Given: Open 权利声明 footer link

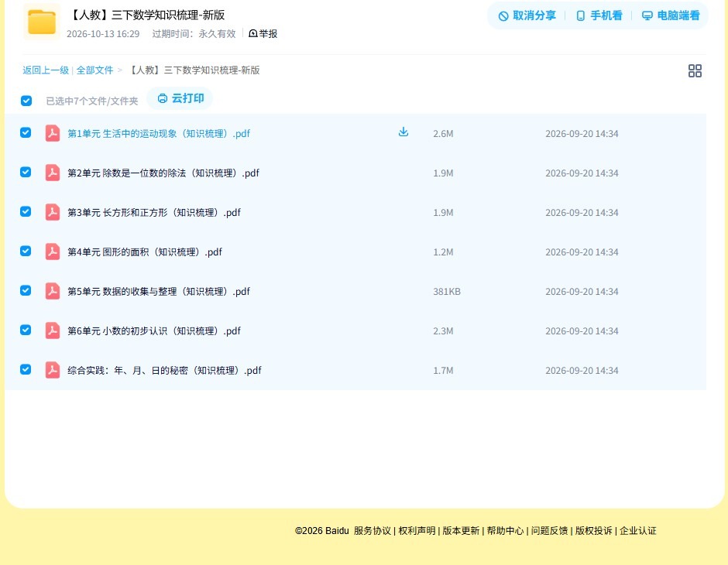Looking at the screenshot, I should pos(417,531).
